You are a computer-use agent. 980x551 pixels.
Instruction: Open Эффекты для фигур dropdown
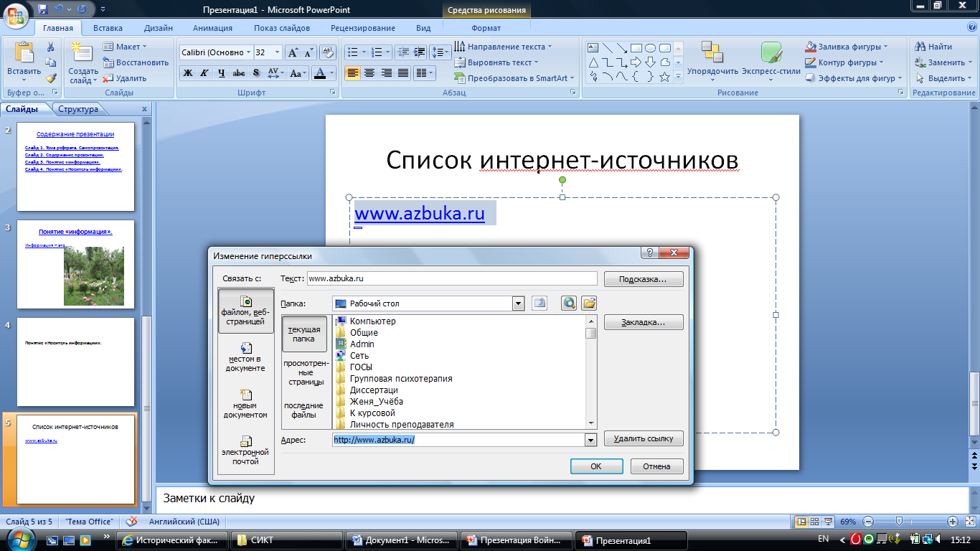click(x=854, y=78)
